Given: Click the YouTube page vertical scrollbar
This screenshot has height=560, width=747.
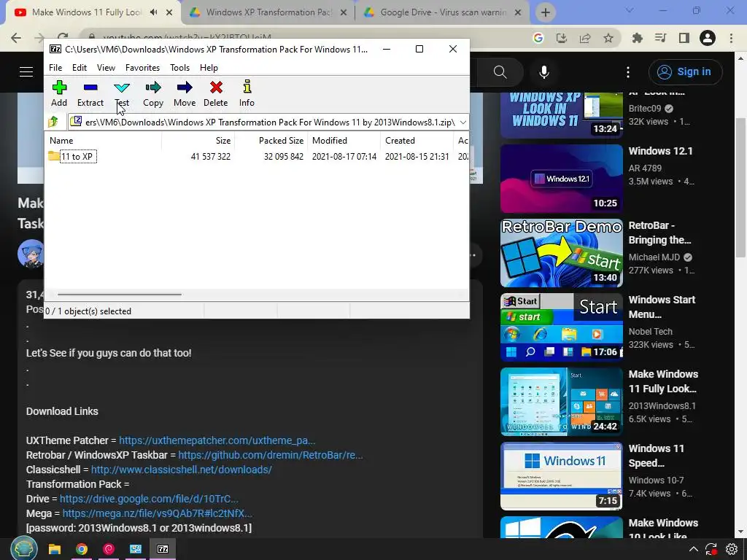Looking at the screenshot, I should pos(740,187).
